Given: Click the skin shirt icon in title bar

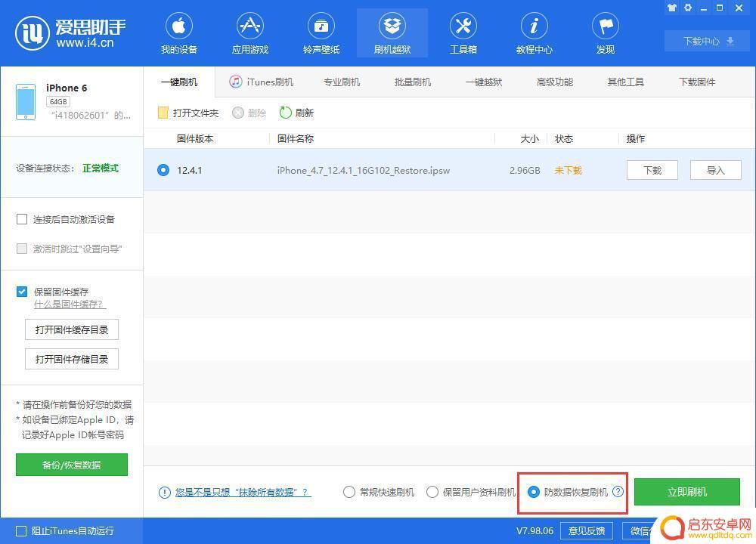Looking at the screenshot, I should [671, 8].
